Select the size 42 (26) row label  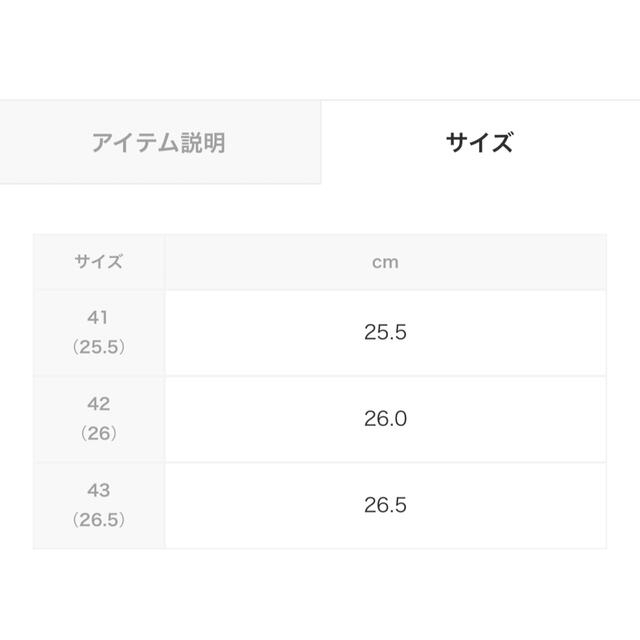[99, 419]
